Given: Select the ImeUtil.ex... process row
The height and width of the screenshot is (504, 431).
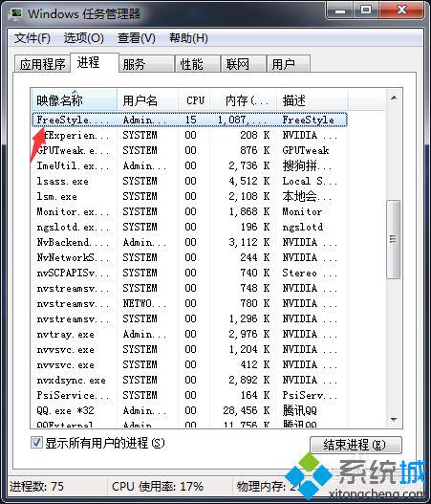Looking at the screenshot, I should pos(189,165).
